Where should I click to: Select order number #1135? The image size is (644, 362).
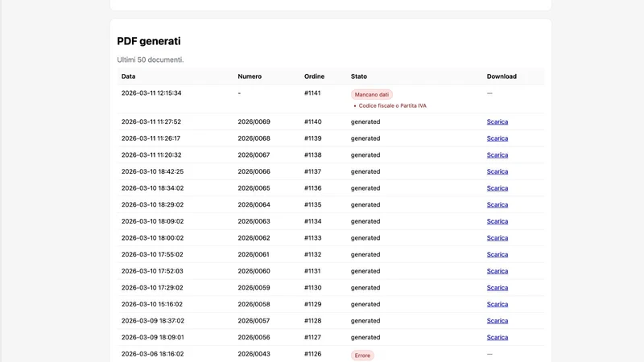pyautogui.click(x=312, y=205)
